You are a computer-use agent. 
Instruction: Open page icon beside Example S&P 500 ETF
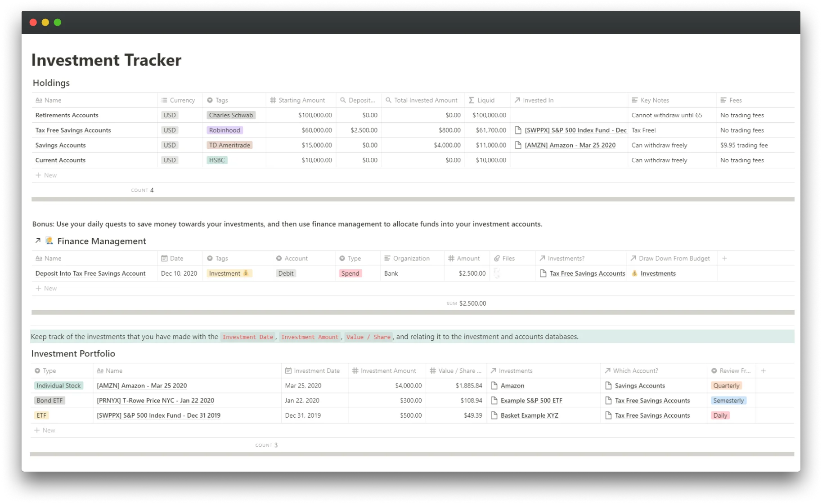494,400
